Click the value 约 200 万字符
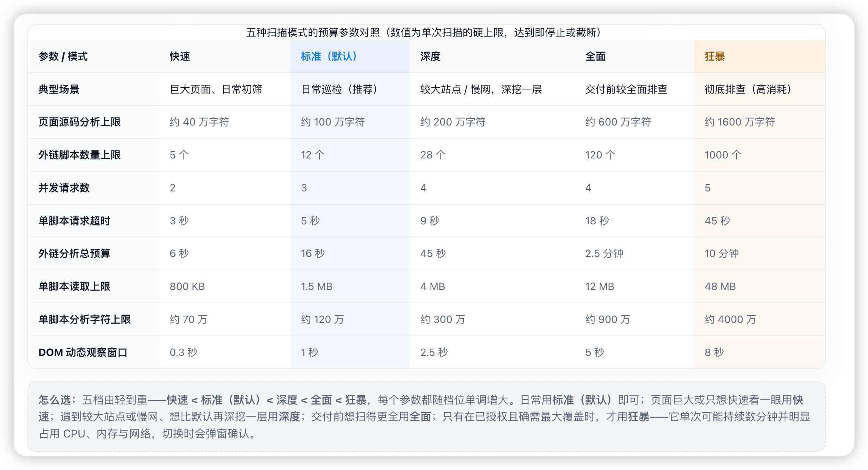 pyautogui.click(x=453, y=122)
